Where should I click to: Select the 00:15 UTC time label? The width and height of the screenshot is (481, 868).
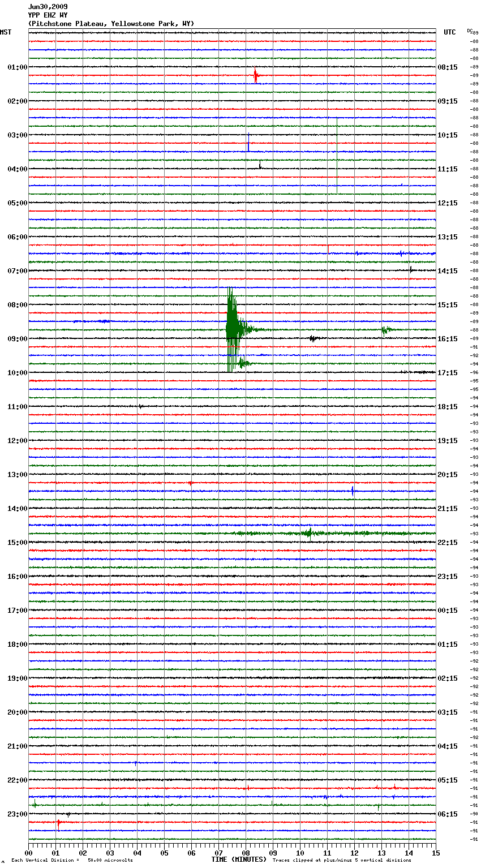(x=448, y=611)
